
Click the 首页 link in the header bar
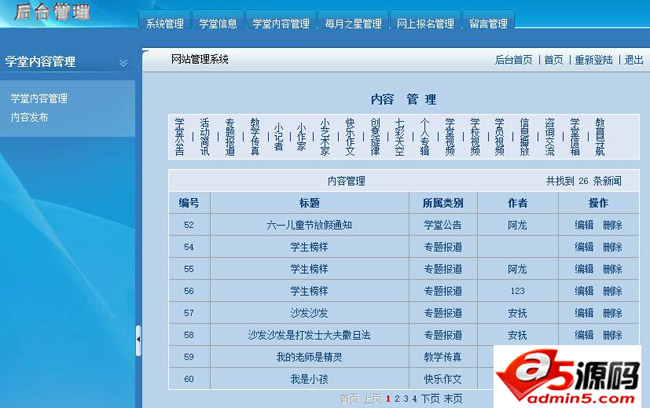coord(554,60)
